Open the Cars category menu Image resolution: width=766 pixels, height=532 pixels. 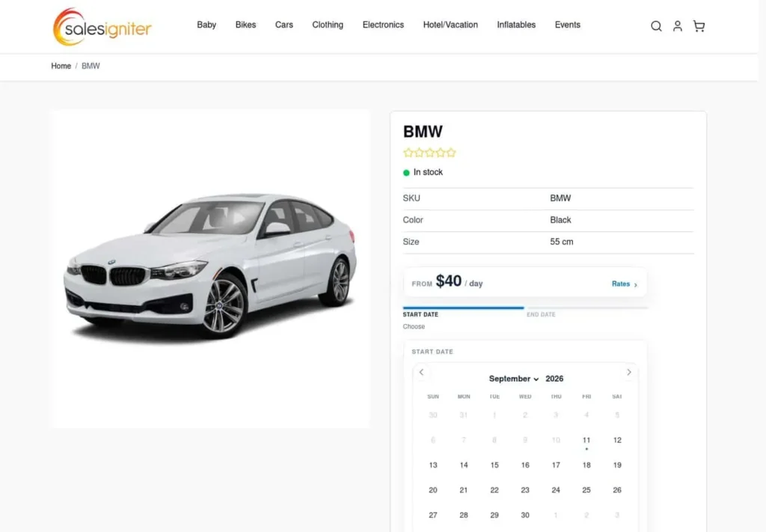pos(284,25)
